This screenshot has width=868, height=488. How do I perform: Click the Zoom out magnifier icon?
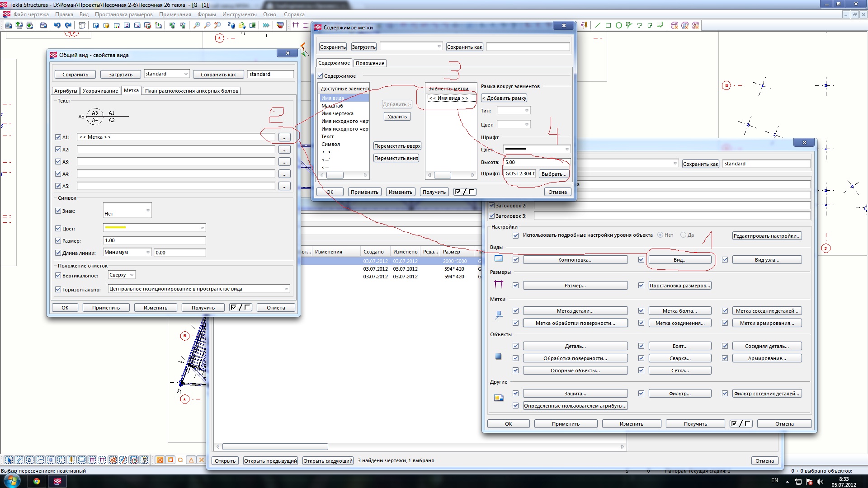pyautogui.click(x=207, y=26)
